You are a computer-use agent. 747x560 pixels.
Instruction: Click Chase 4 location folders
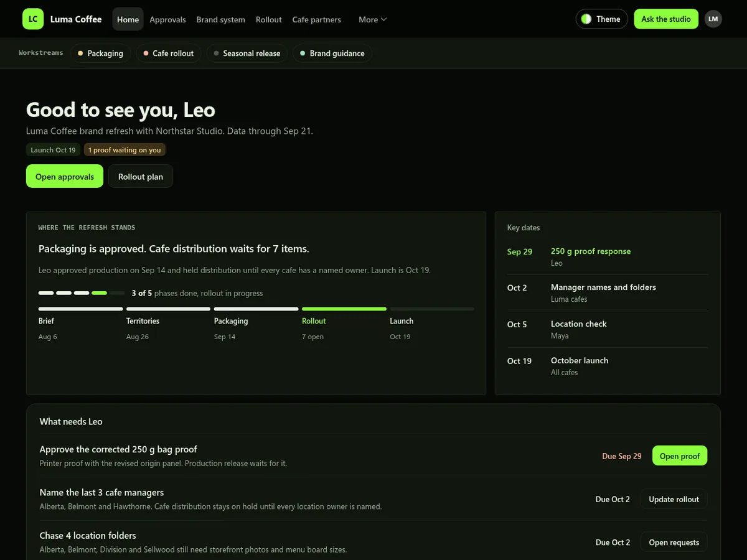[x=88, y=535]
